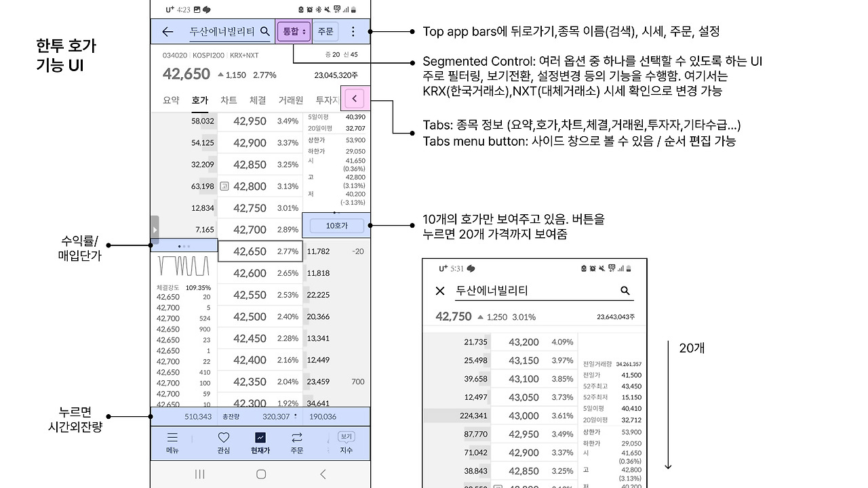The width and height of the screenshot is (868, 488).
Task: Tap the Android home button
Action: (261, 474)
